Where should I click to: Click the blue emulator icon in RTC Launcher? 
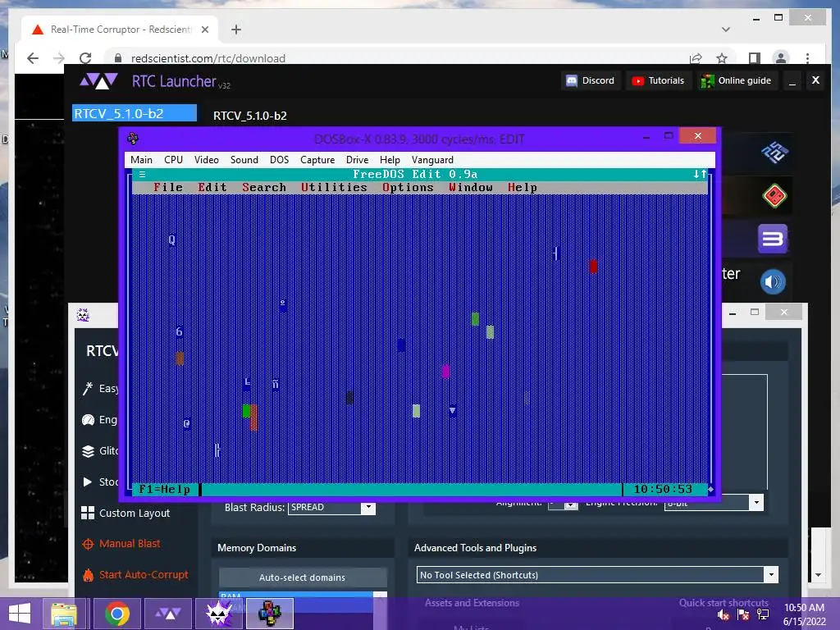pos(774,153)
